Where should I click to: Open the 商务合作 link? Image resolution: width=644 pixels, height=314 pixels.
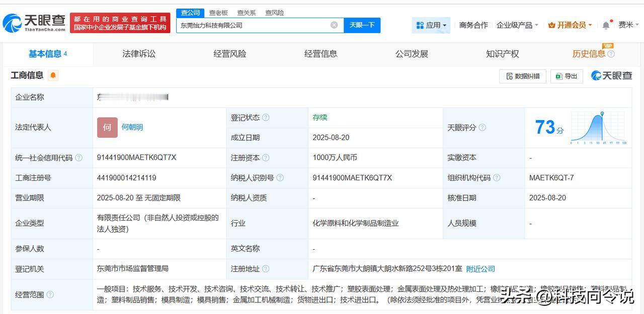pyautogui.click(x=473, y=25)
